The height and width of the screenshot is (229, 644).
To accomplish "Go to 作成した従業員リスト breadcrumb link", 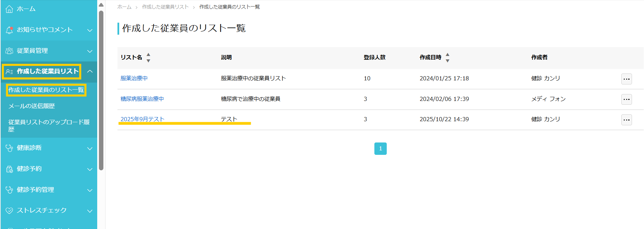I will coord(166,7).
